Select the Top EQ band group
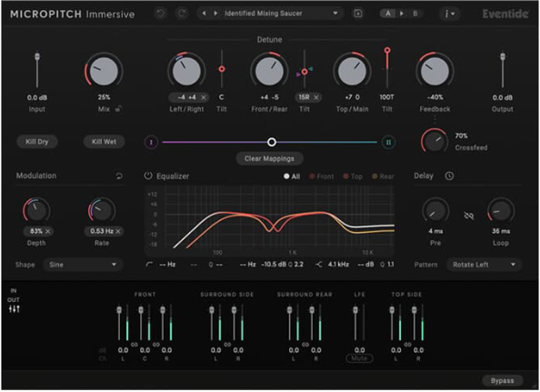540x392 pixels. (x=353, y=176)
